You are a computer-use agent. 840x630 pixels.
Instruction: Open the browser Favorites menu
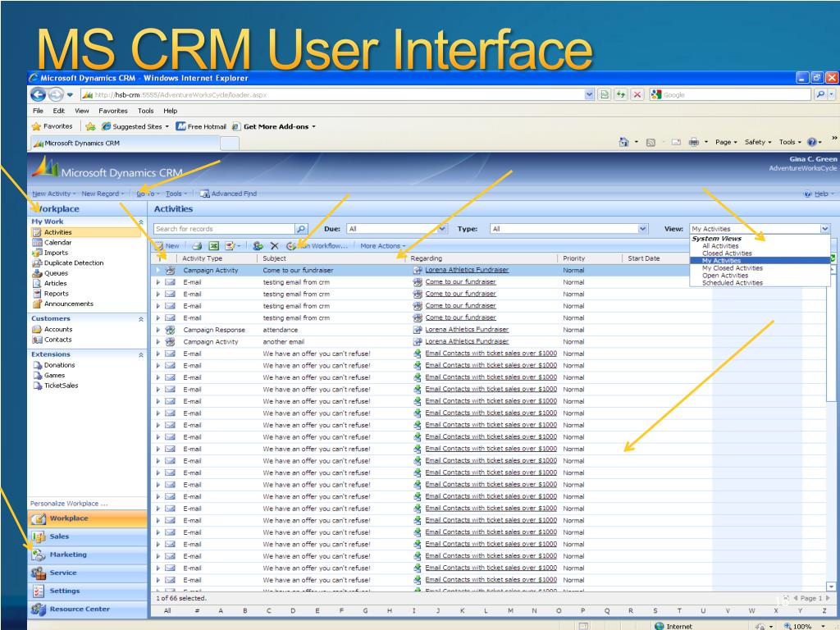[x=113, y=111]
